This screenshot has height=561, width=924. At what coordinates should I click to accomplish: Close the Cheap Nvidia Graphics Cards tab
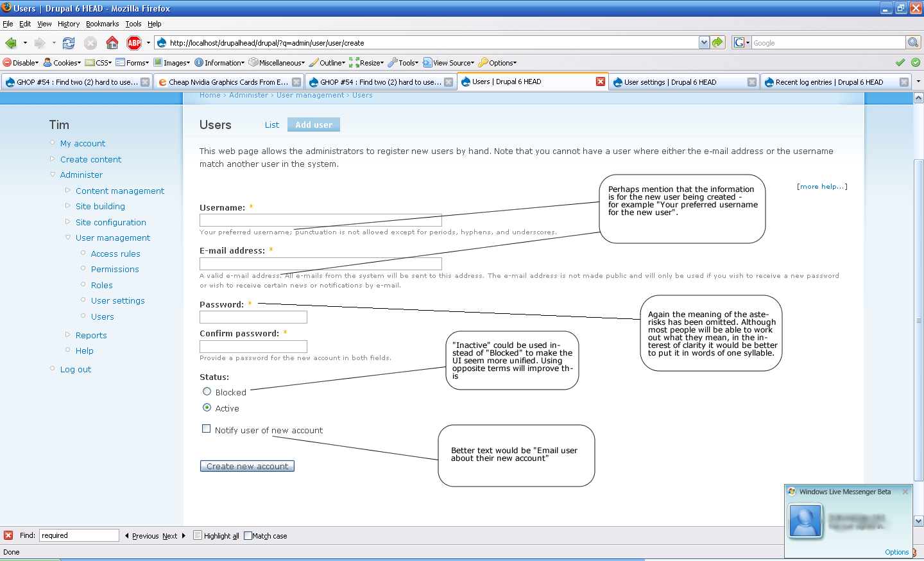[x=296, y=82]
